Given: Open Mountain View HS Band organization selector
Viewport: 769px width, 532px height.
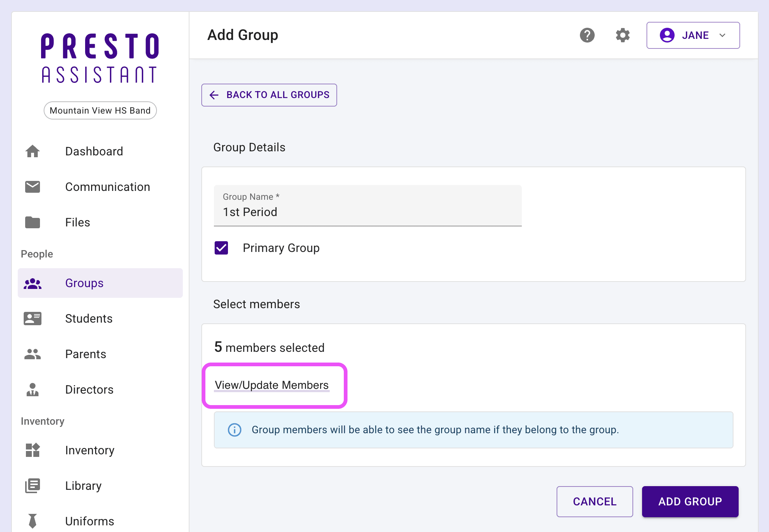Looking at the screenshot, I should pos(100,111).
